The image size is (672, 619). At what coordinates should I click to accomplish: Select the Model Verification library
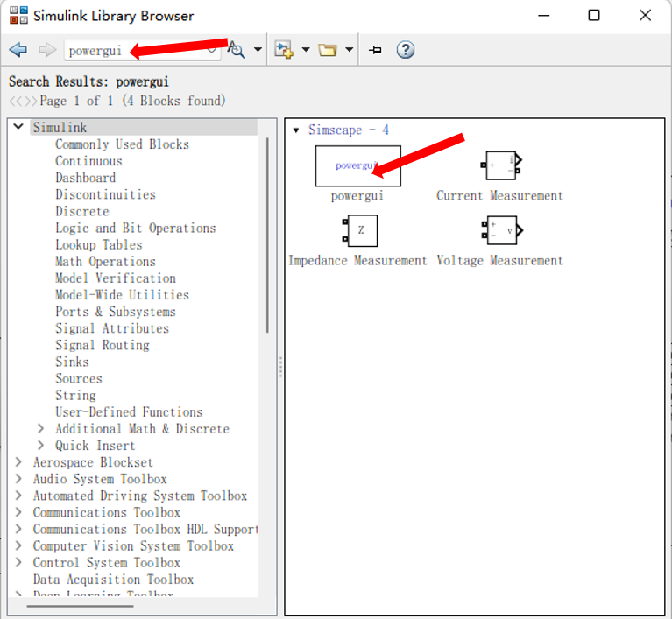point(116,278)
